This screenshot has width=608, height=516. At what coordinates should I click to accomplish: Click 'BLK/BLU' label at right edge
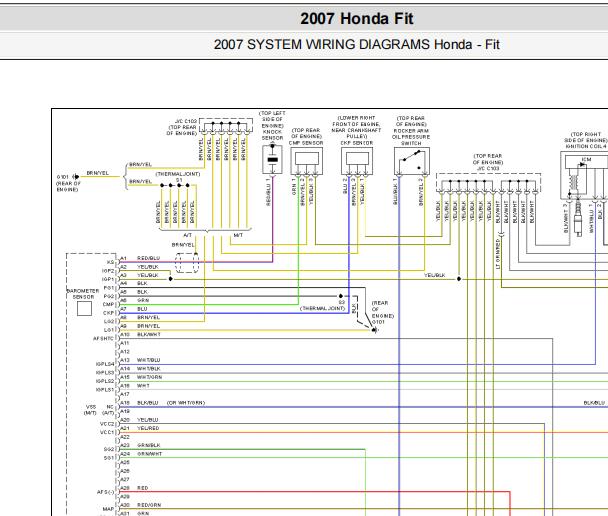(594, 403)
